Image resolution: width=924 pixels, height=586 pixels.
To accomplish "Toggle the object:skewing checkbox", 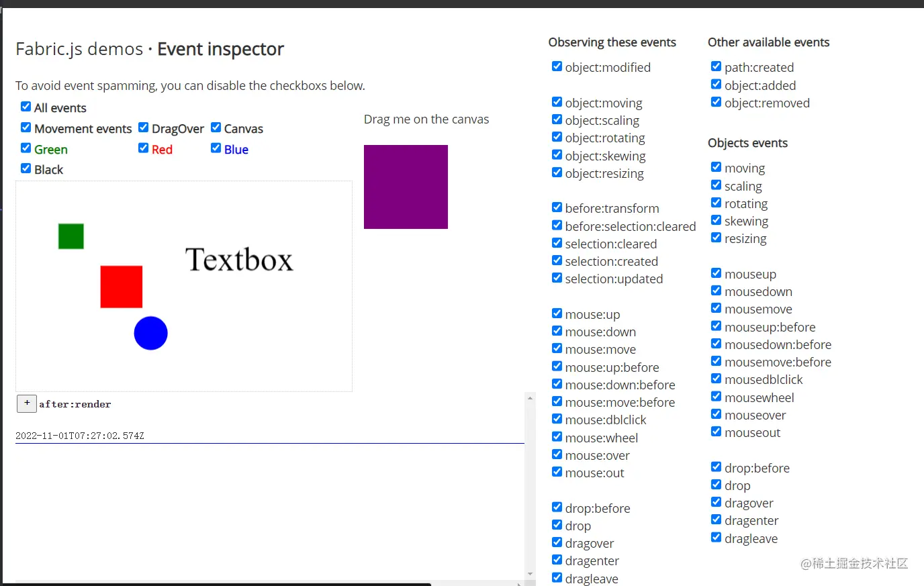I will click(557, 155).
